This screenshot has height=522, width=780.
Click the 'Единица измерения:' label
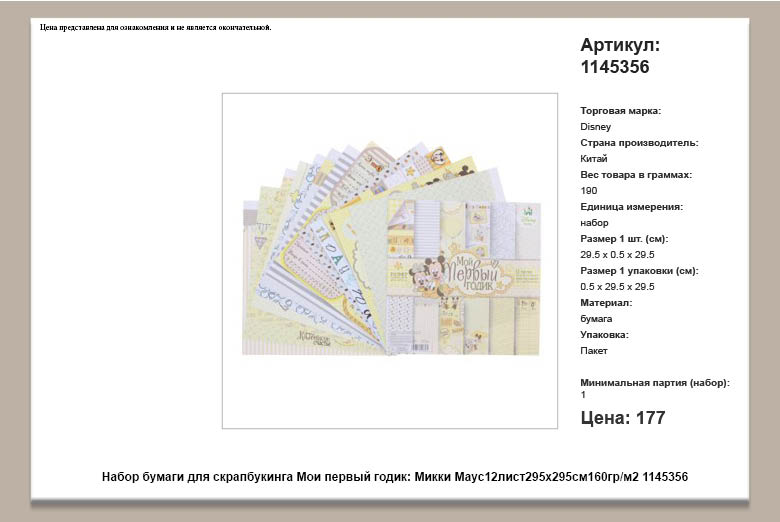631,207
